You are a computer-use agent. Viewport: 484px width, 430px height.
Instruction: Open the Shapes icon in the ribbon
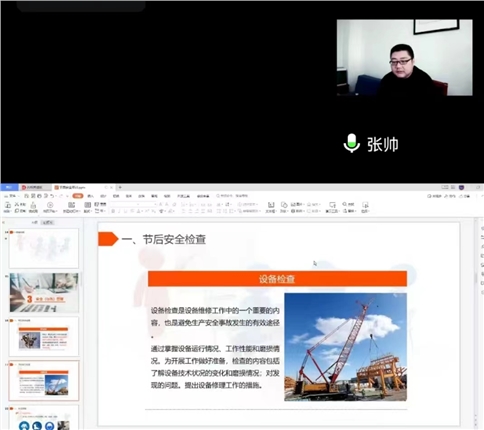point(284,207)
